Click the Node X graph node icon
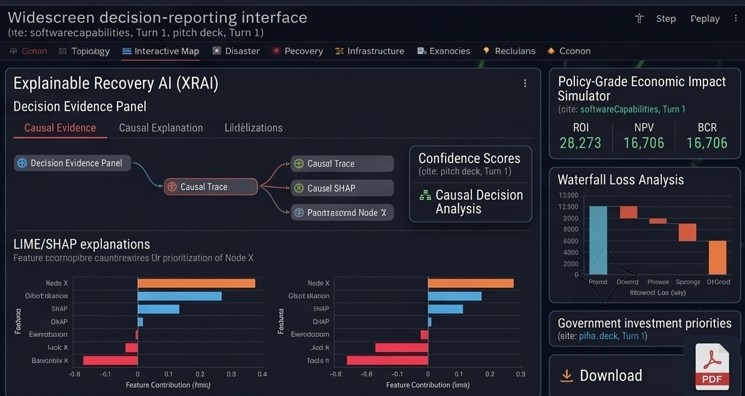The width and height of the screenshot is (745, 396). (x=298, y=212)
